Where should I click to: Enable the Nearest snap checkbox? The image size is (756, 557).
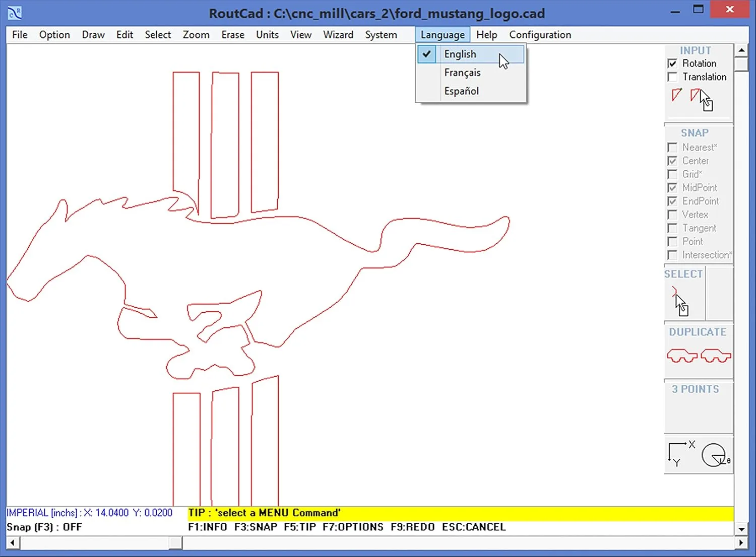click(x=672, y=147)
